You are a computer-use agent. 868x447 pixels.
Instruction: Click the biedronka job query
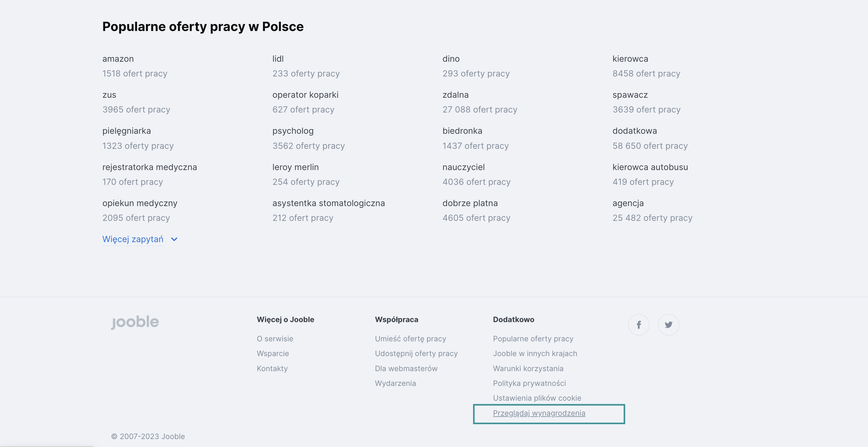[x=462, y=131]
